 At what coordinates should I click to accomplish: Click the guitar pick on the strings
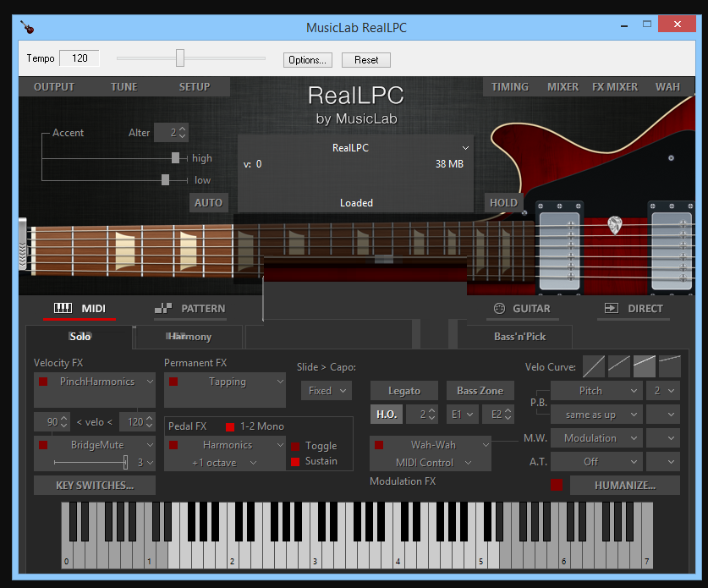(615, 225)
